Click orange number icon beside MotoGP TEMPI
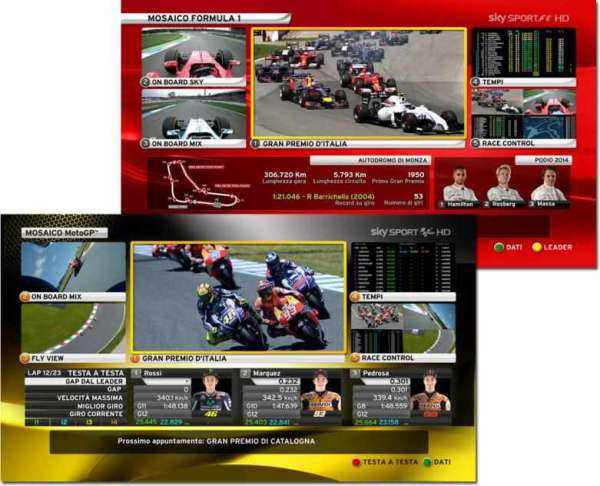 coord(355,297)
